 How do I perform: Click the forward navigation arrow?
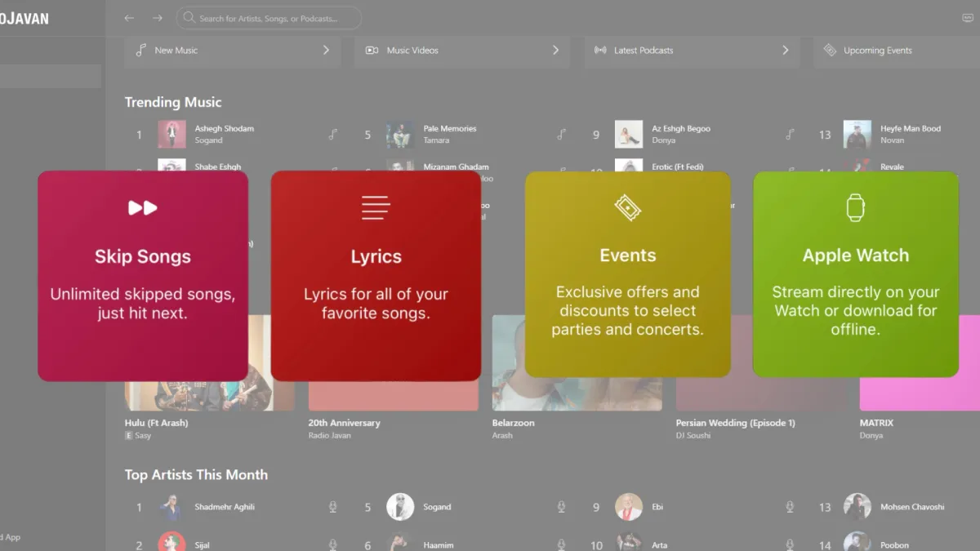click(158, 18)
